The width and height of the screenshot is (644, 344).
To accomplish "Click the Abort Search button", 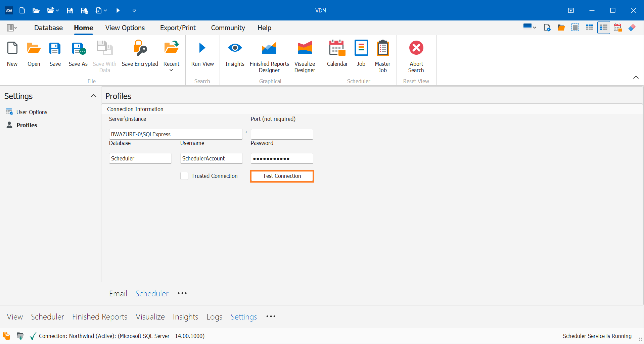I will [416, 56].
